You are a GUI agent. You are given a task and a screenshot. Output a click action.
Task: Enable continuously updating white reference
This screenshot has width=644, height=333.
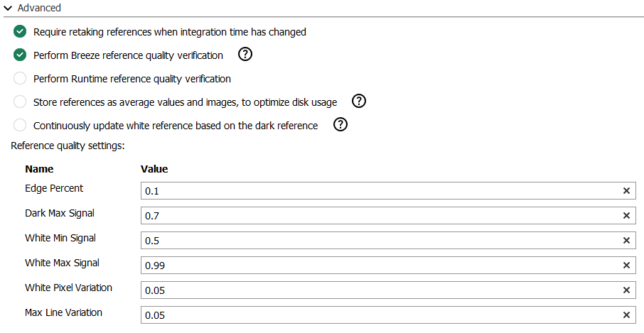20,126
